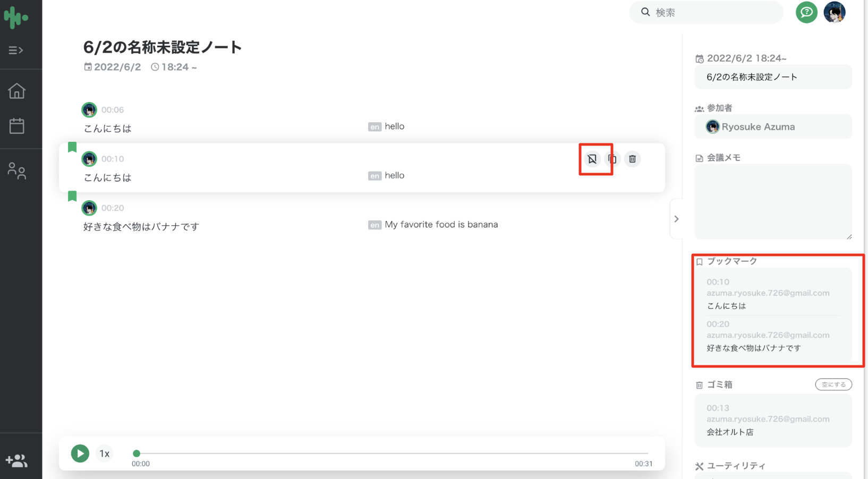Open the members page in sidebar
The height and width of the screenshot is (479, 868).
click(x=16, y=170)
